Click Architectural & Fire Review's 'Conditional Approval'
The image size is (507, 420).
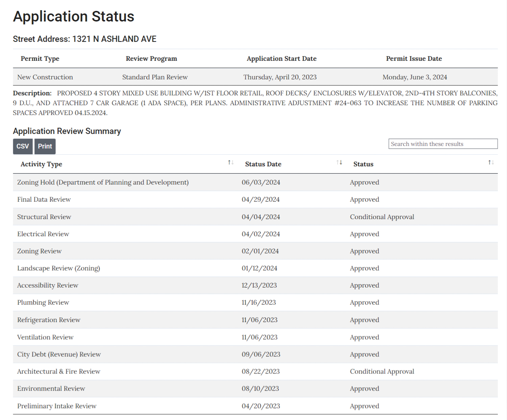[382, 372]
